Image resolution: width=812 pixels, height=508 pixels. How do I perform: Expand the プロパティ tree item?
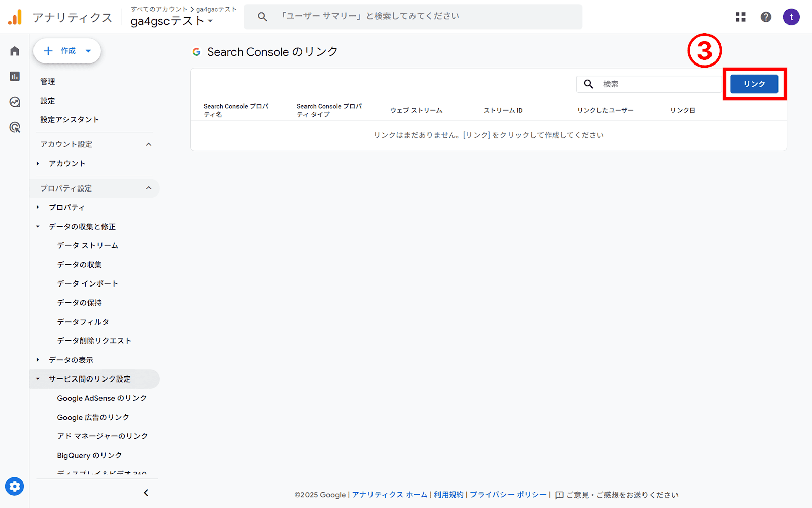[38, 207]
